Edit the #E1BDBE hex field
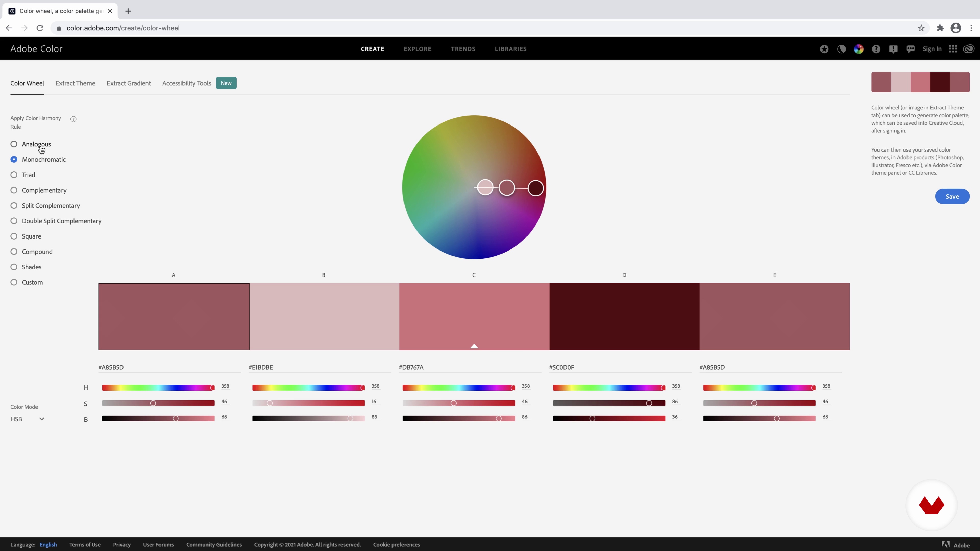The height and width of the screenshot is (551, 980). (320, 367)
